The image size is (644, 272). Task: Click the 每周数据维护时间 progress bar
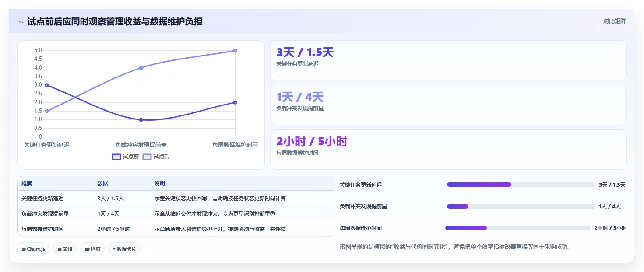click(518, 228)
